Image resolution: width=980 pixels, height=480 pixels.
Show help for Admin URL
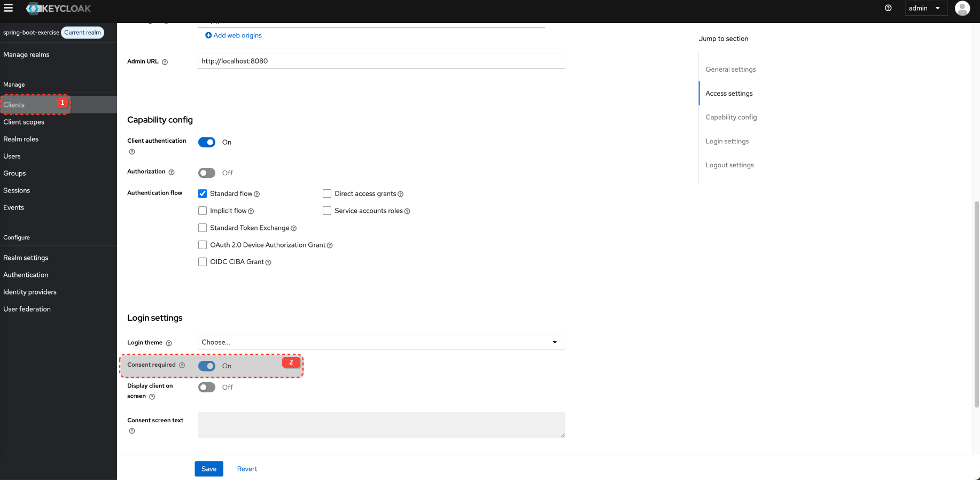tap(165, 62)
